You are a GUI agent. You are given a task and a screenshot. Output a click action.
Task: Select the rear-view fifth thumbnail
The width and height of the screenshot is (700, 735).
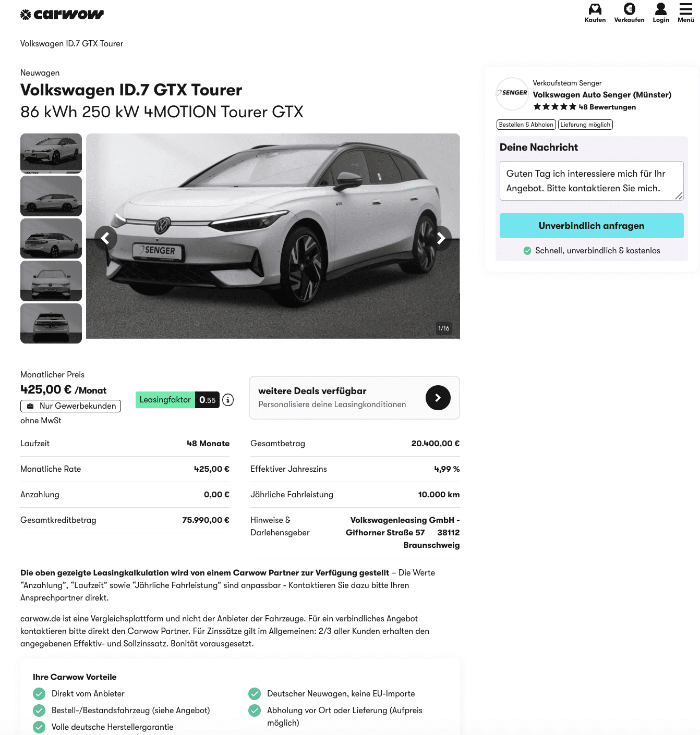tap(51, 323)
